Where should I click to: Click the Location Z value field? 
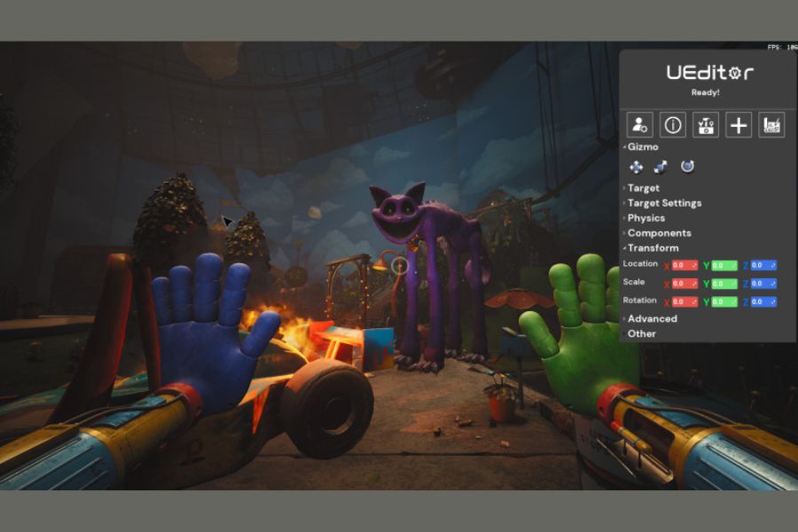coord(763,265)
